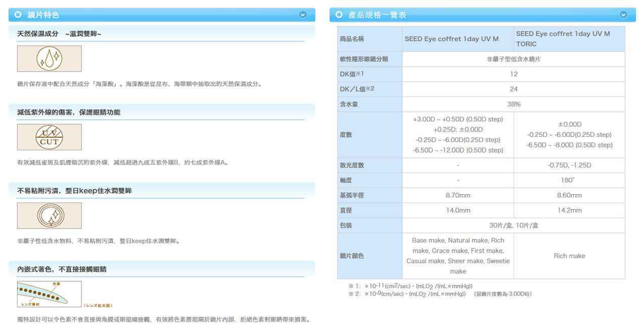Click the SEED Eye coffret 1day UV M column header

458,39
